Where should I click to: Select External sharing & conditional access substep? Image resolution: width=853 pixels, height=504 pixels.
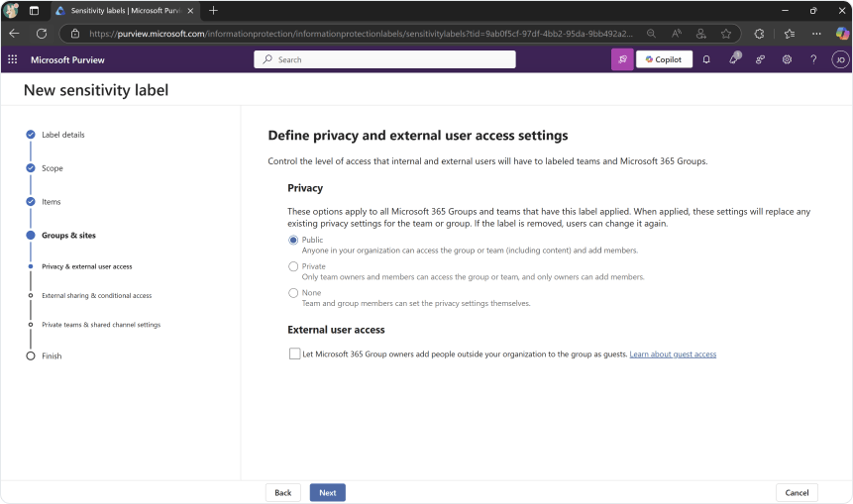(97, 296)
